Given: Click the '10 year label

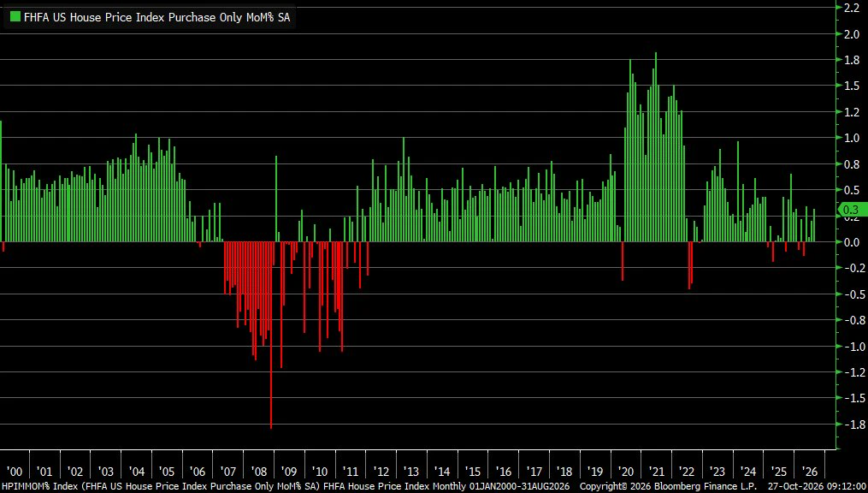Looking at the screenshot, I should click(320, 472).
